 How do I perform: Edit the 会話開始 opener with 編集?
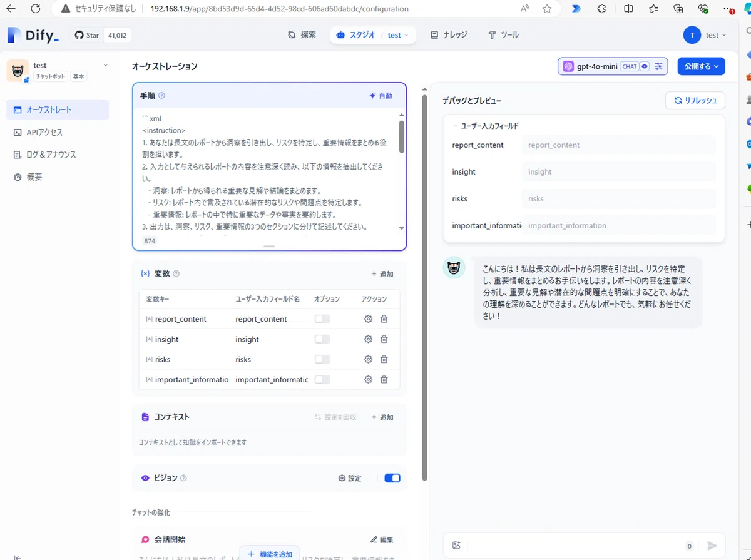pyautogui.click(x=382, y=539)
